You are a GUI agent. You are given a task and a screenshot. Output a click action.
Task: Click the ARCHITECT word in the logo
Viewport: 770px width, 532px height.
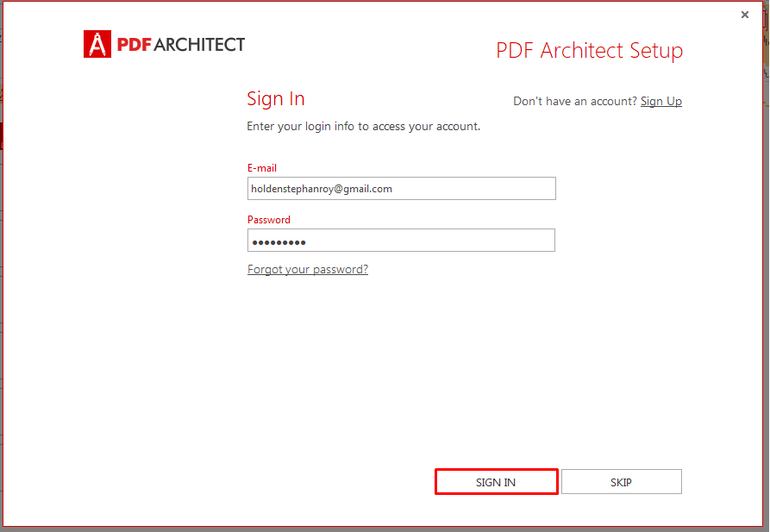coord(199,45)
